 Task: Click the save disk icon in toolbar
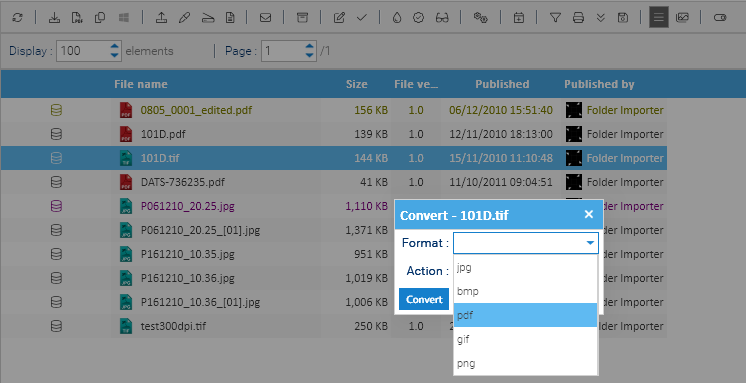[x=623, y=18]
